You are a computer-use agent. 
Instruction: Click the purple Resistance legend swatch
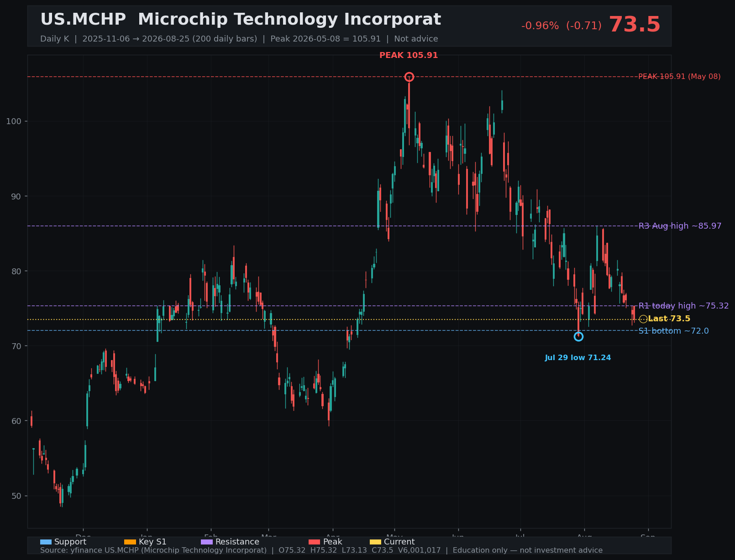(x=207, y=542)
